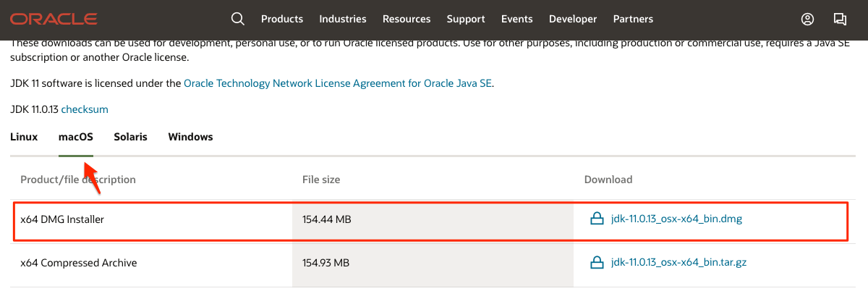Click the File size column header
This screenshot has height=299, width=868.
(321, 179)
